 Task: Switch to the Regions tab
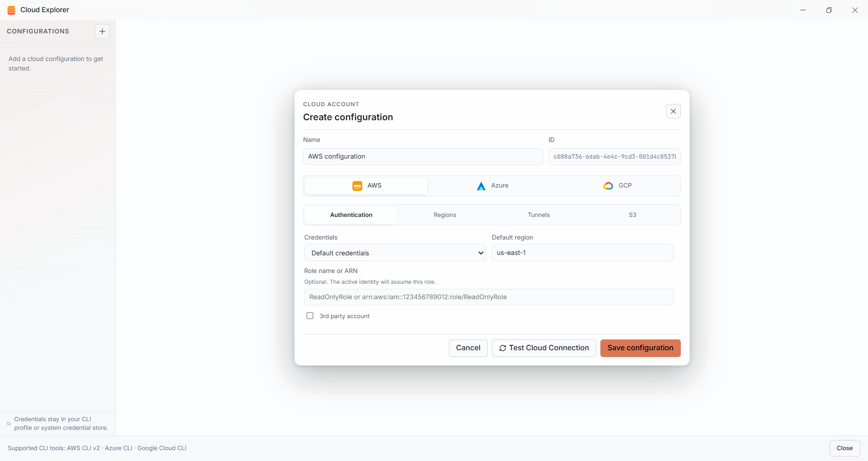445,215
